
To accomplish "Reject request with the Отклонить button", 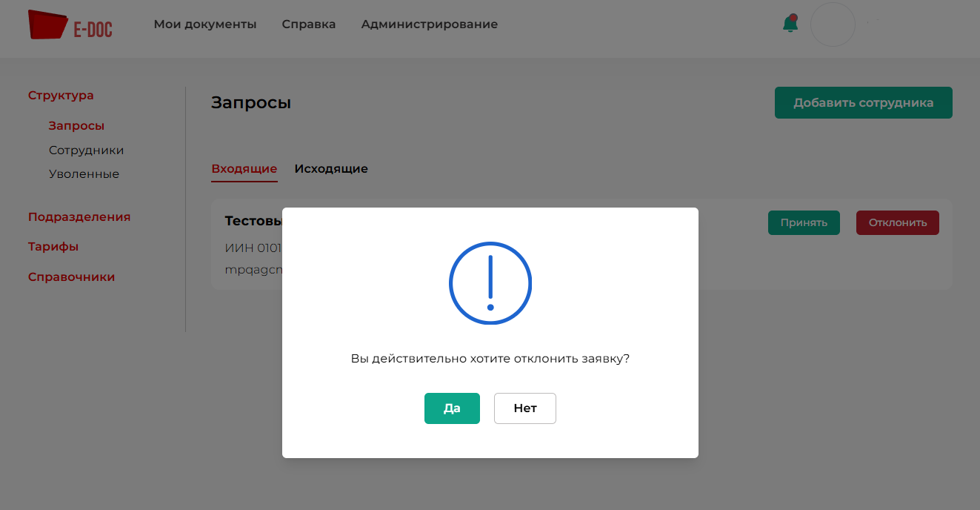I will 898,222.
